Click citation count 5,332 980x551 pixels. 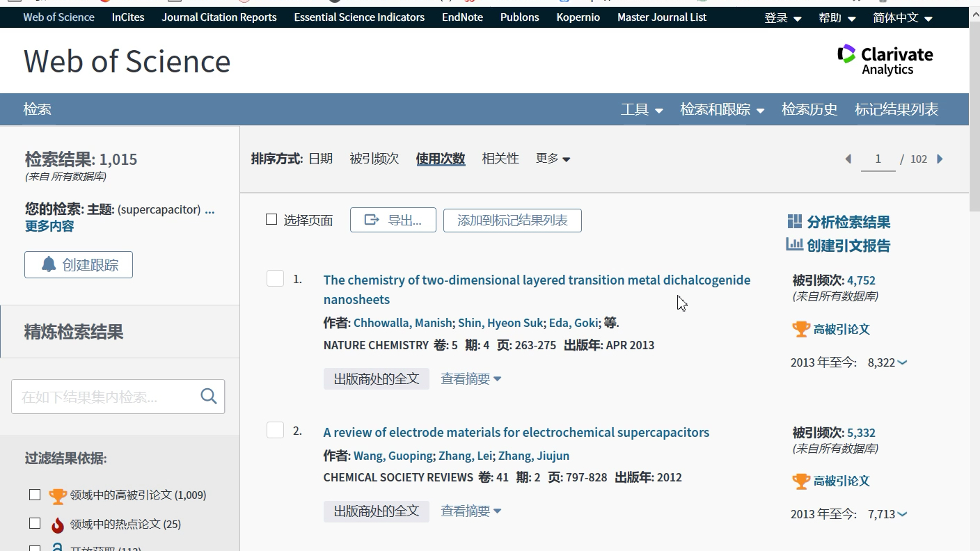tap(861, 433)
